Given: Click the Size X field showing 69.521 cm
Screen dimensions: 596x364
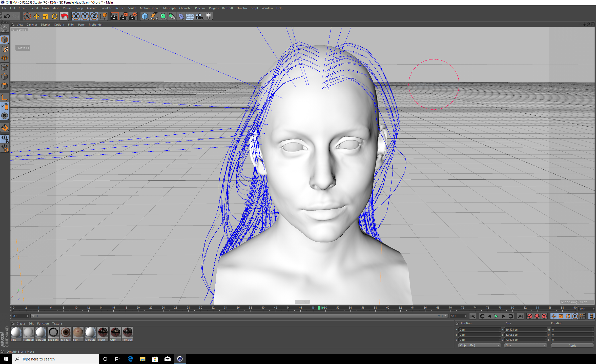Looking at the screenshot, I should 524,330.
